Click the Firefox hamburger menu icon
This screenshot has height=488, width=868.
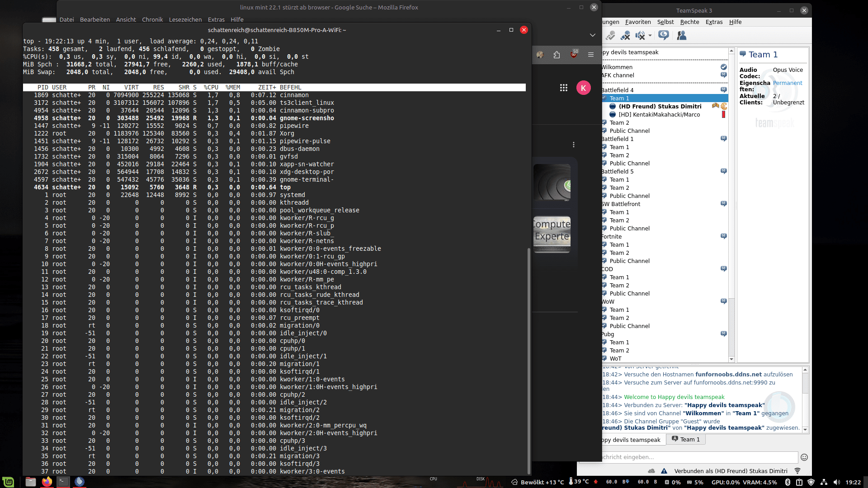tap(590, 55)
